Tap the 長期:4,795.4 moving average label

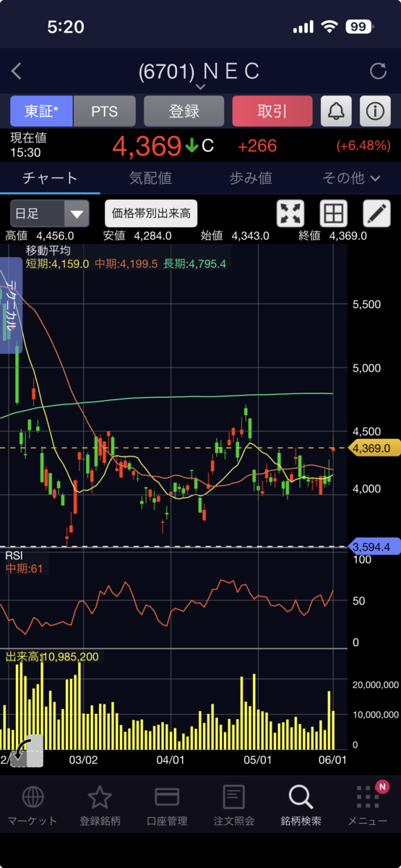click(194, 264)
